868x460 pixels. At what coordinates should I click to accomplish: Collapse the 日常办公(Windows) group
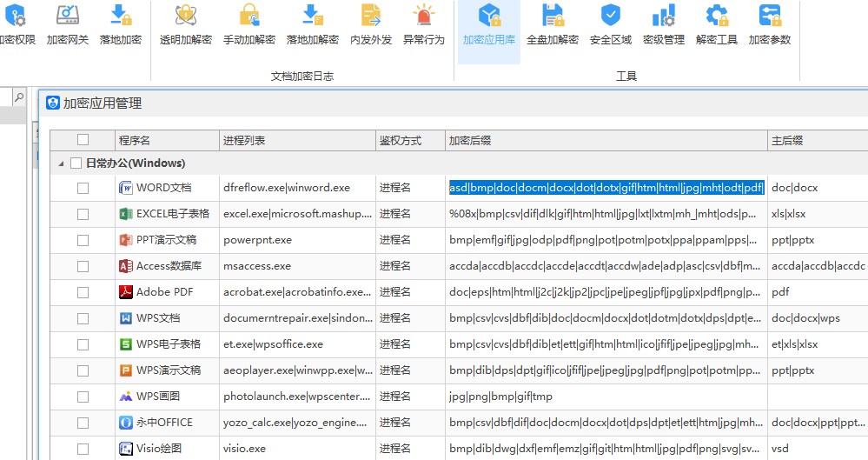tap(61, 163)
